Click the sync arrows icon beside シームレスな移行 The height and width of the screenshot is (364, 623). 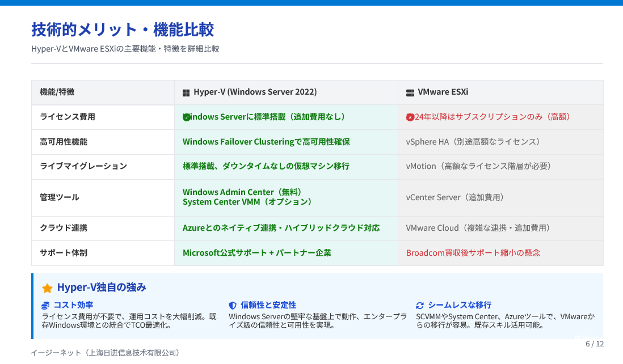pos(420,305)
